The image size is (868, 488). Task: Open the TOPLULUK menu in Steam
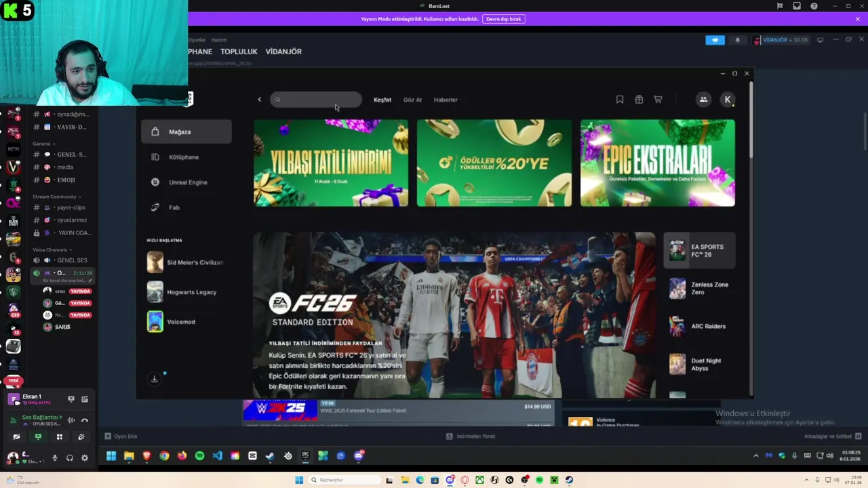239,52
